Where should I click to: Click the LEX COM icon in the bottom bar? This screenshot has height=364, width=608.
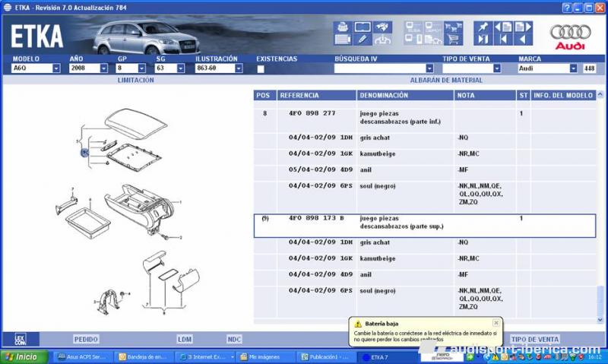pos(21,339)
